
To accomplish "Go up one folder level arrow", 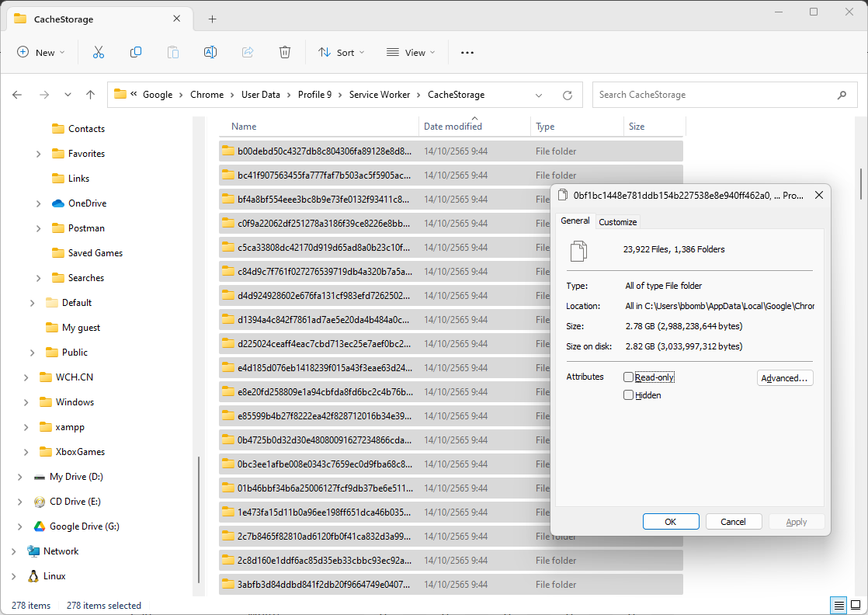I will [x=91, y=95].
